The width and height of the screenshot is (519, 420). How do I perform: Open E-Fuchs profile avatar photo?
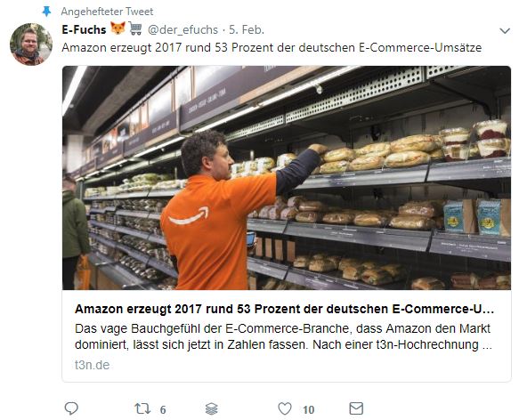tap(31, 44)
